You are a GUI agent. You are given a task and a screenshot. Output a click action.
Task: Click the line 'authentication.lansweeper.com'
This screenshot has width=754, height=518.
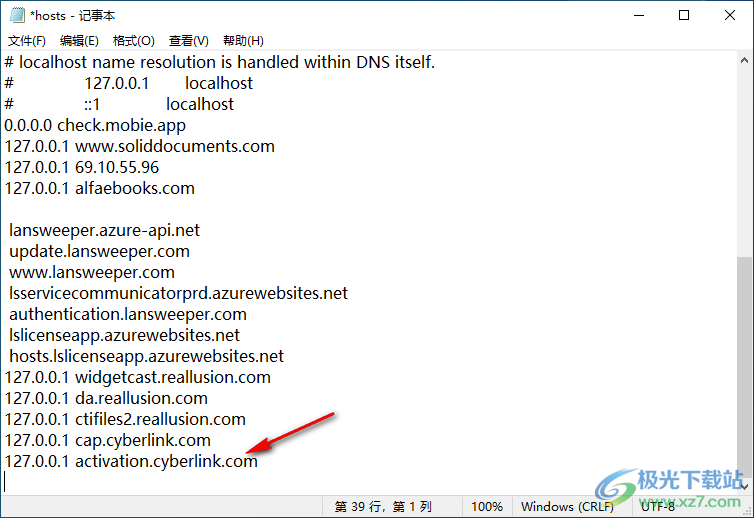coord(128,315)
